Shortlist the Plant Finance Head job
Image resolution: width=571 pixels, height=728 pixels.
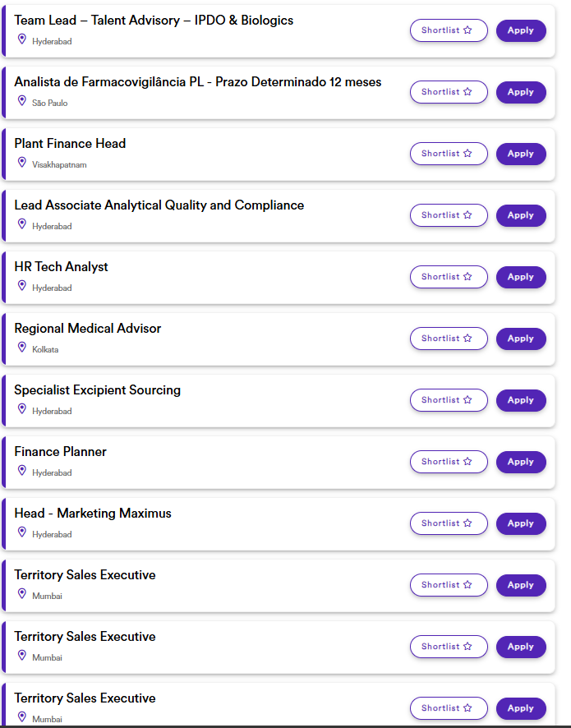tap(449, 154)
